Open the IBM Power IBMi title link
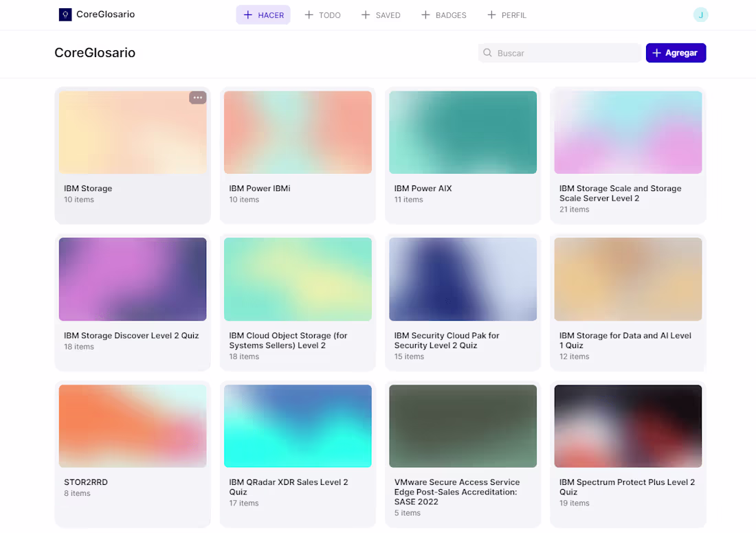This screenshot has height=533, width=756. [260, 188]
